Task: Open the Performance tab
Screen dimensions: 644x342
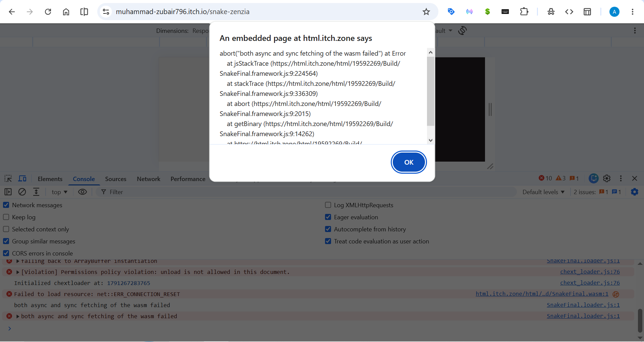Action: [x=188, y=179]
